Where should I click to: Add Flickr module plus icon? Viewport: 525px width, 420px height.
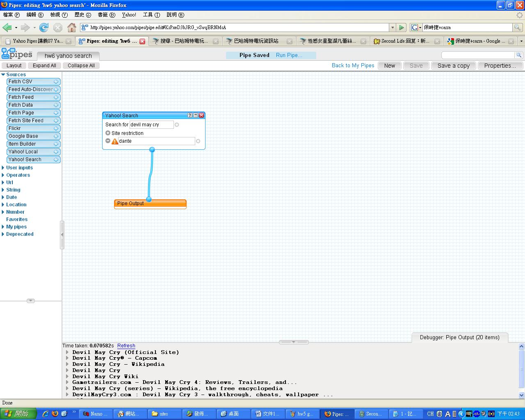56,128
